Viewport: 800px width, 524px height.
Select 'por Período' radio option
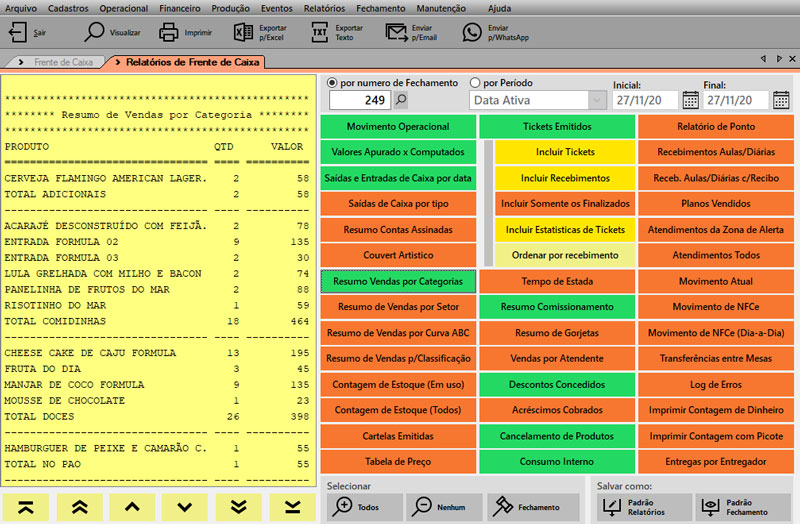pyautogui.click(x=475, y=83)
